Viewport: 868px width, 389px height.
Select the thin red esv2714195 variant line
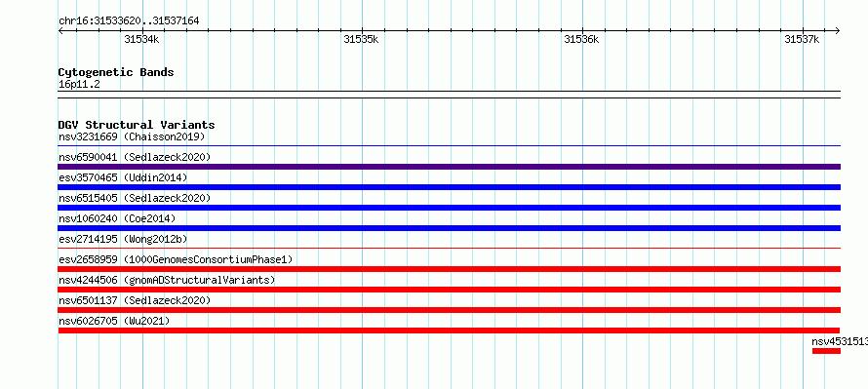tap(450, 248)
